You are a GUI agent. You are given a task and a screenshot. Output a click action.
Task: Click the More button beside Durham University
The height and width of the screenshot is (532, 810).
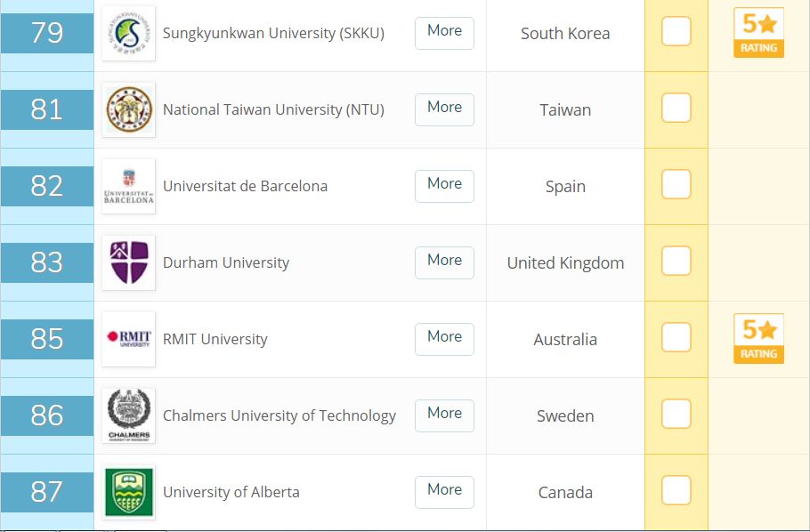444,262
